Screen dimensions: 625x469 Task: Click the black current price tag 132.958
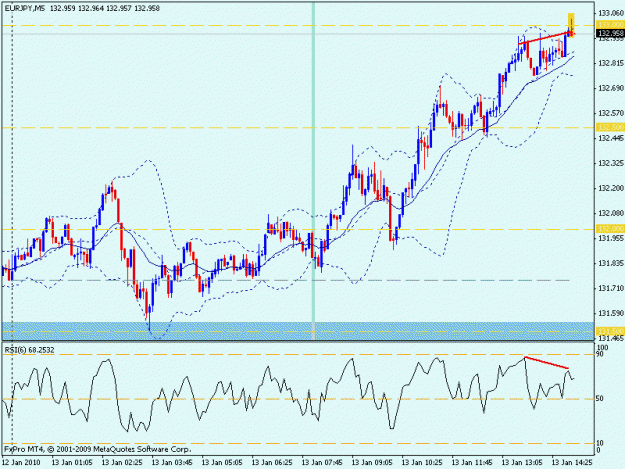coord(610,33)
